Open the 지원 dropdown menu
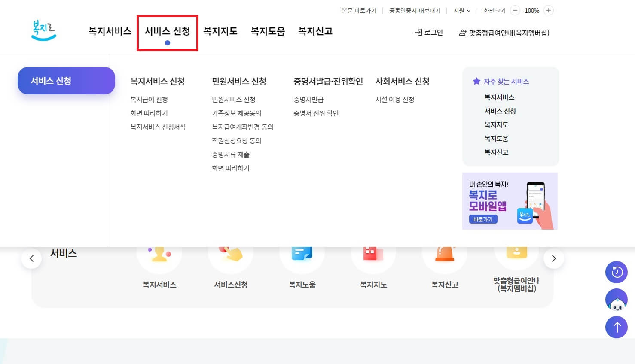635x364 pixels. click(461, 10)
